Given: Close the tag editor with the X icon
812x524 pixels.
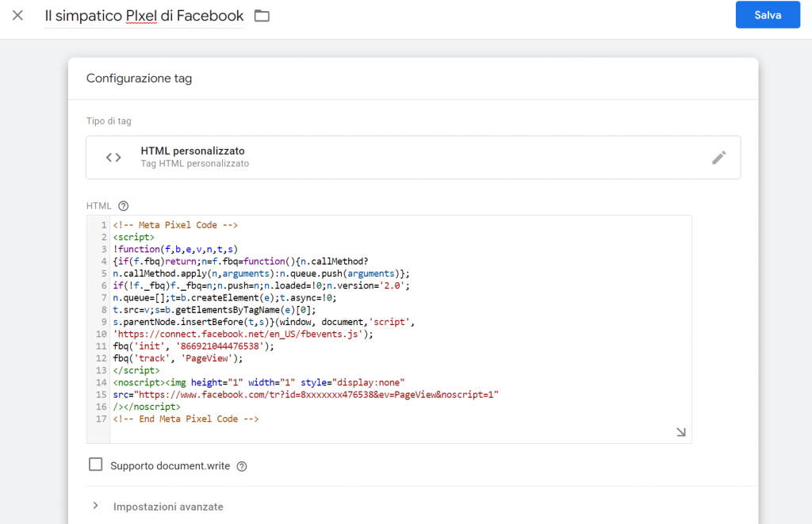Looking at the screenshot, I should (17, 16).
